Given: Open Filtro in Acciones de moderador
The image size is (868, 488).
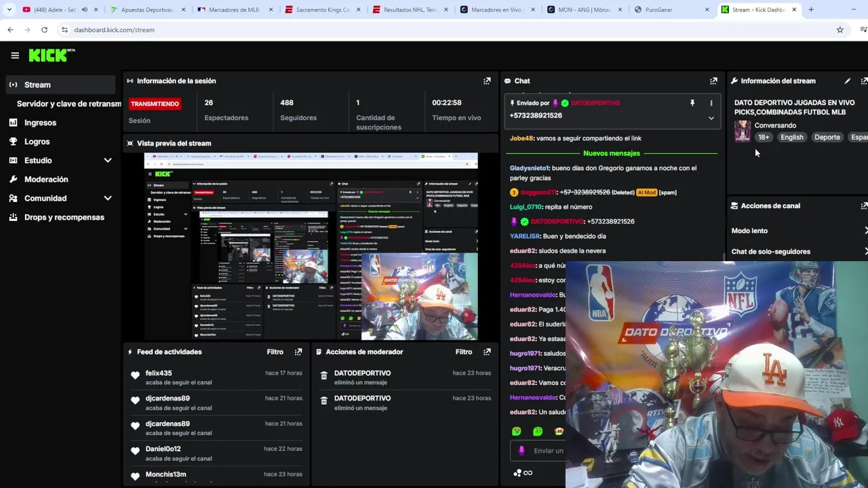Looking at the screenshot, I should pyautogui.click(x=464, y=352).
